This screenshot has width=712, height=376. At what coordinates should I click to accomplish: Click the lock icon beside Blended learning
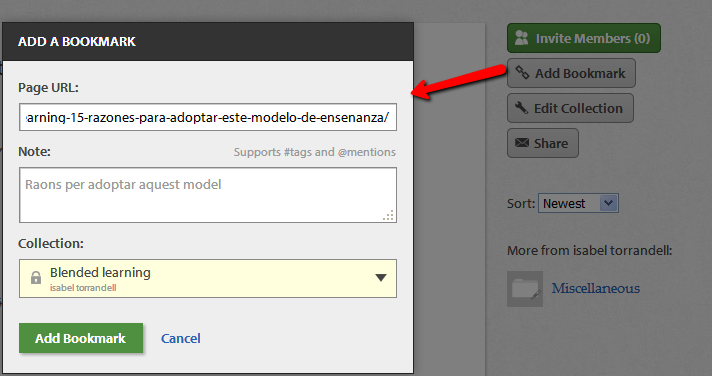click(35, 277)
